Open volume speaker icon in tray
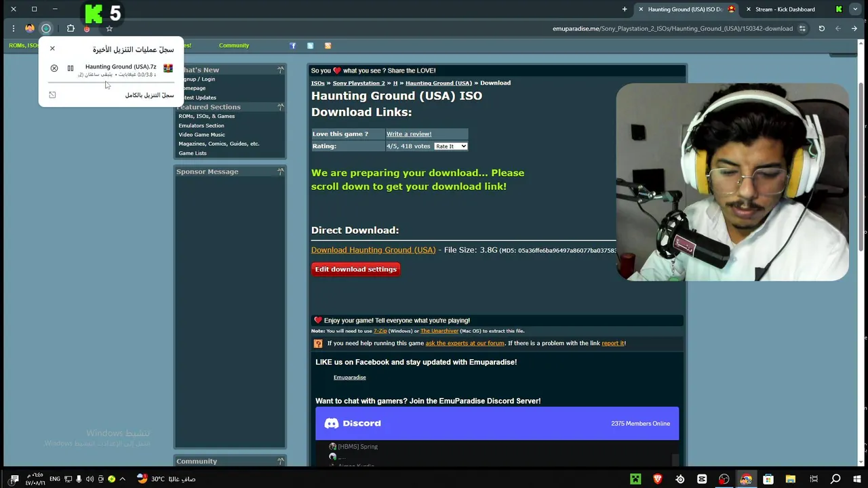Image resolution: width=868 pixels, height=488 pixels. 90,479
